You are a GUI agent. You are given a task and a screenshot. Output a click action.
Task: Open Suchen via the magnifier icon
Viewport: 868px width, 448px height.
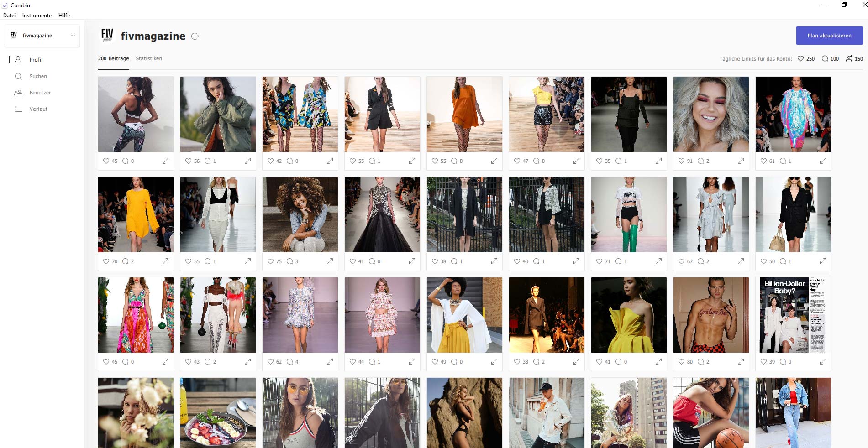tap(18, 76)
